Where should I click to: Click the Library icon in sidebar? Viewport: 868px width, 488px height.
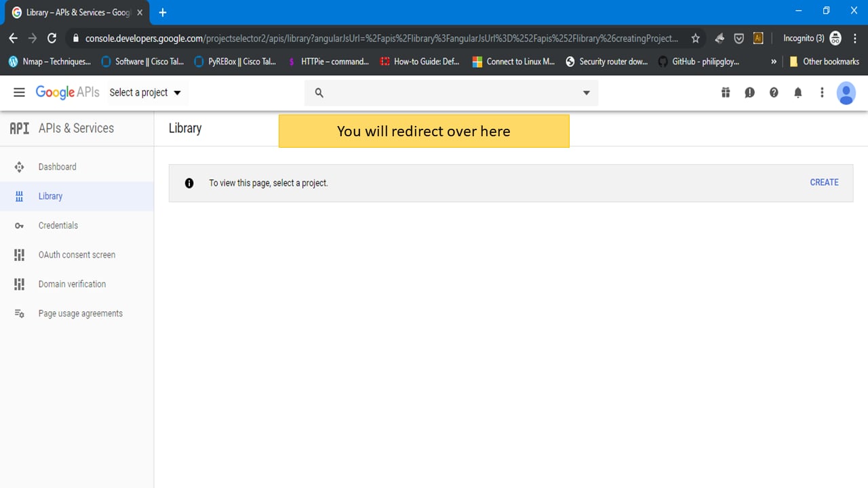[x=19, y=196]
